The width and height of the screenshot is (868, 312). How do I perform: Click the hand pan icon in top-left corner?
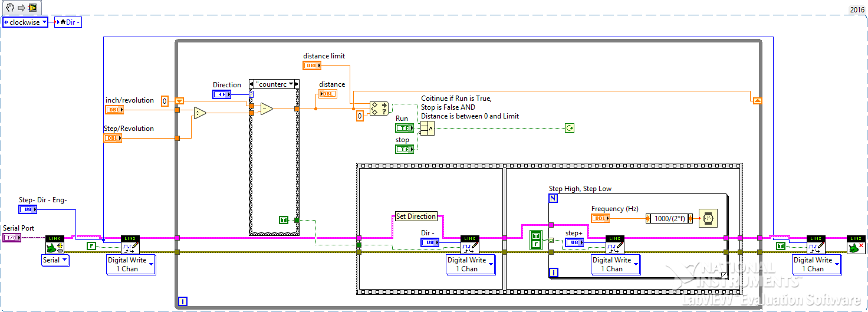(x=9, y=7)
